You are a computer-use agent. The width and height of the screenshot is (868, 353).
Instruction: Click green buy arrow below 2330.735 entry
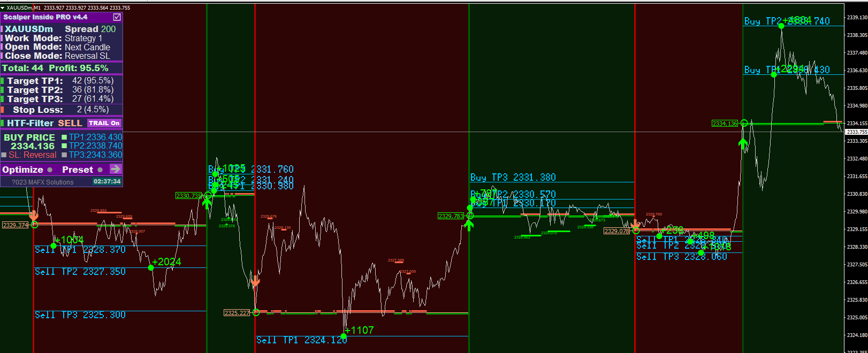[207, 203]
